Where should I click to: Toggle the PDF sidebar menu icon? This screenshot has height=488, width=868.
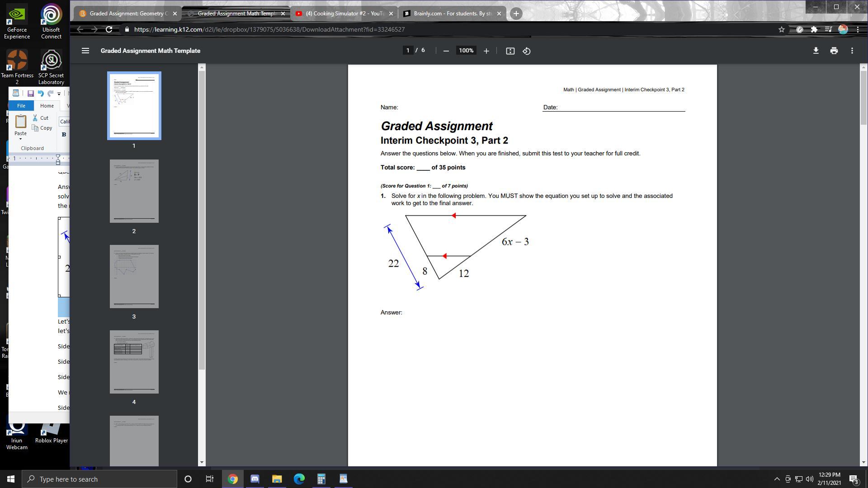85,51
